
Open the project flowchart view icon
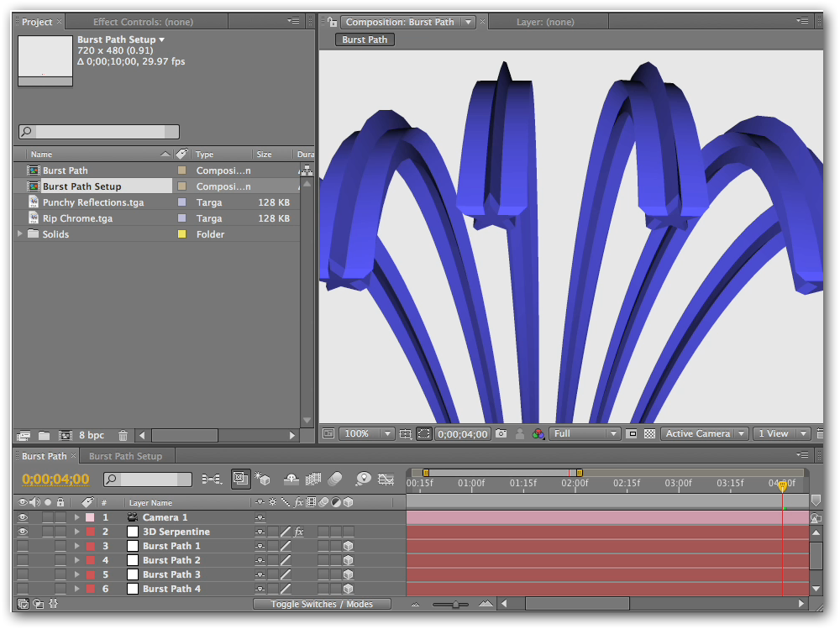pos(307,170)
